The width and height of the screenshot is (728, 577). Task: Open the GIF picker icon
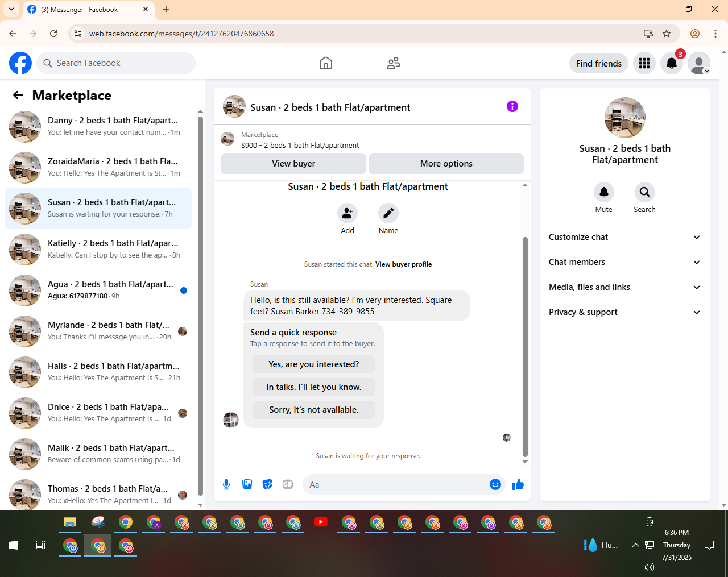288,484
